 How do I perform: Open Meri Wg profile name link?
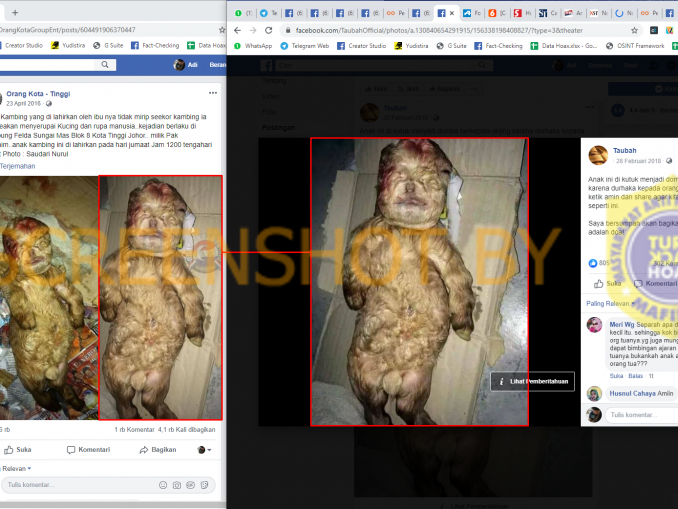click(622, 324)
